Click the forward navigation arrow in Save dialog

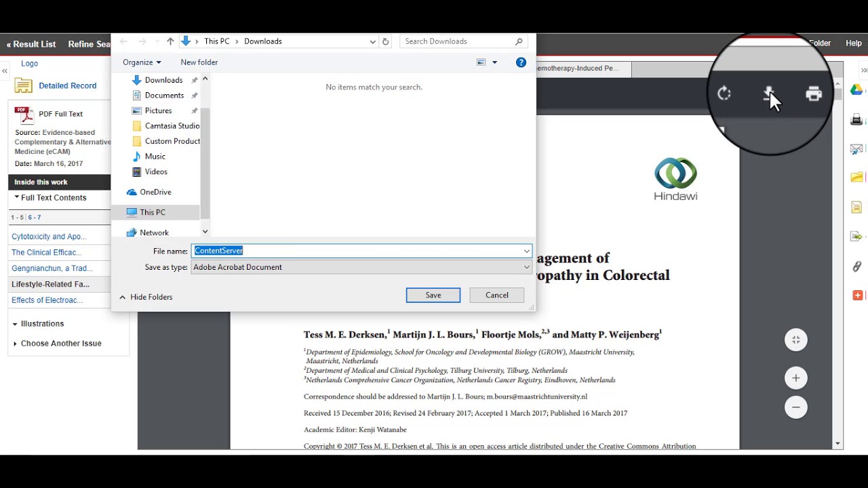[142, 41]
